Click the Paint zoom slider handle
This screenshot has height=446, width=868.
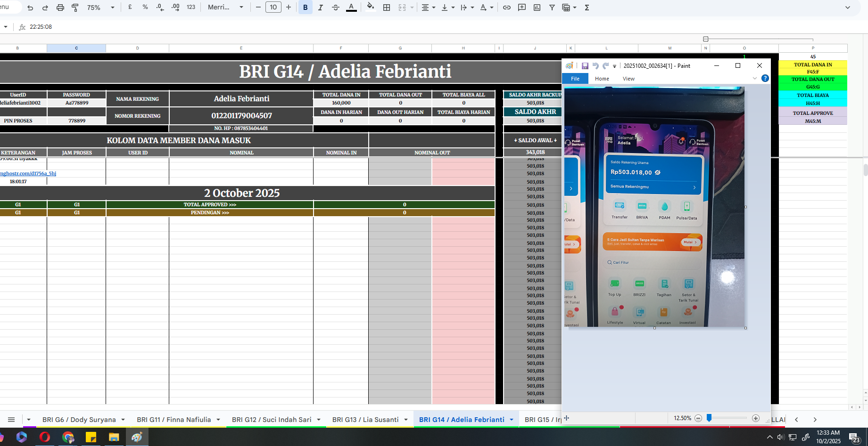click(709, 418)
